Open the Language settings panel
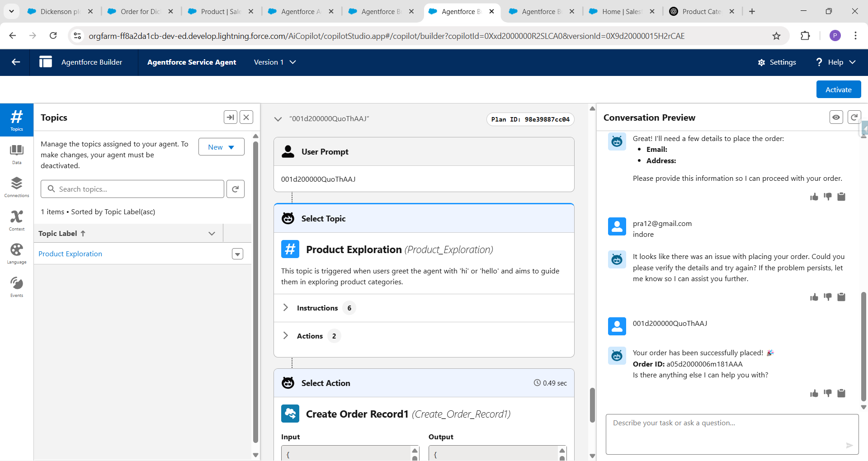This screenshot has height=461, width=868. 17,254
